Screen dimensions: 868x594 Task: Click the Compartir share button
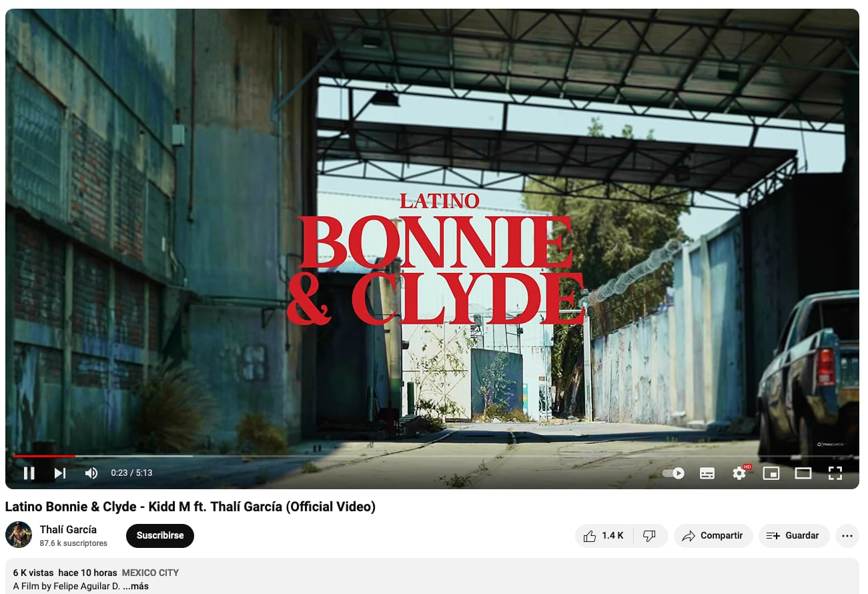[713, 536]
